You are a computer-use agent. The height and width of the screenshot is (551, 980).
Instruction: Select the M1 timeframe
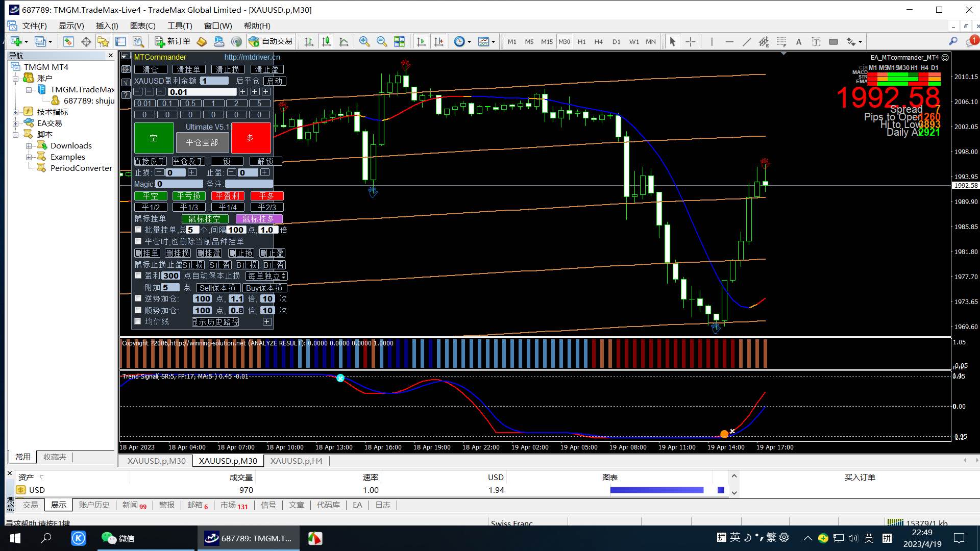tap(512, 41)
